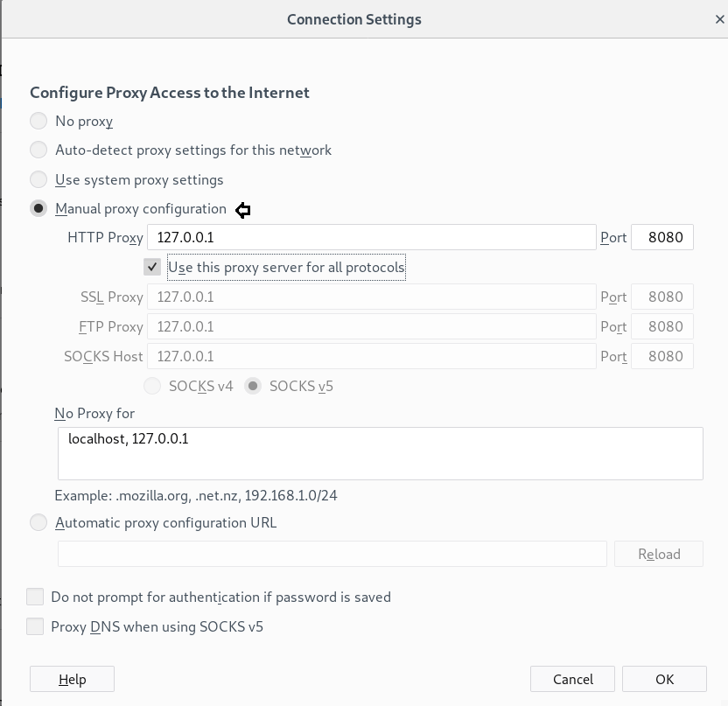Choose Auto-detect proxy settings for this network
The image size is (728, 706).
[38, 150]
